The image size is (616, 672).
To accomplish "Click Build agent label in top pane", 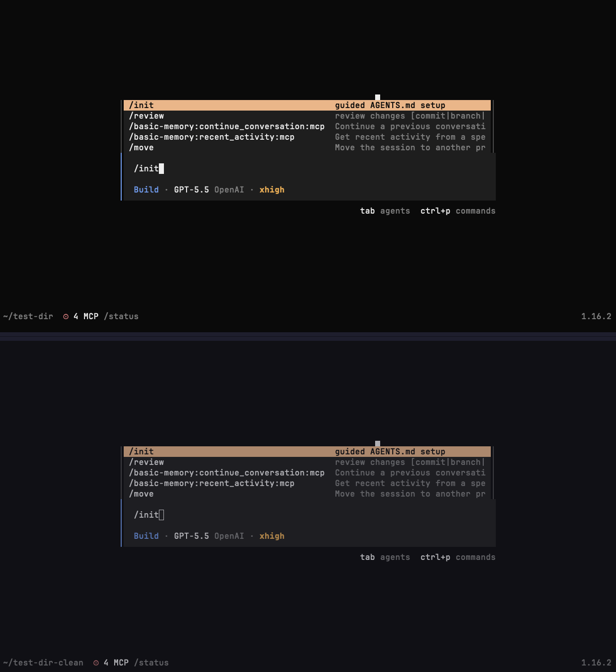I will (146, 189).
